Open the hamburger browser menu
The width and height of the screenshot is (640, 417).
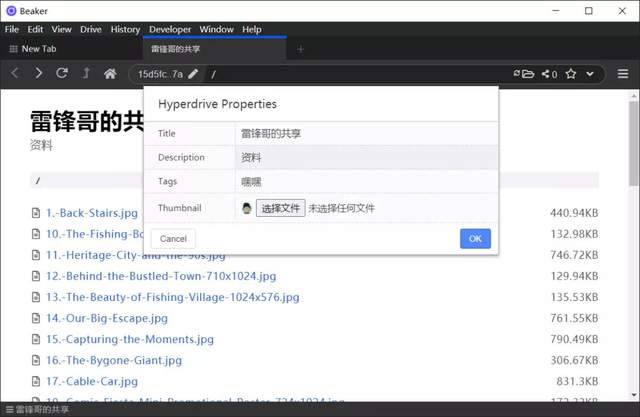pyautogui.click(x=623, y=74)
